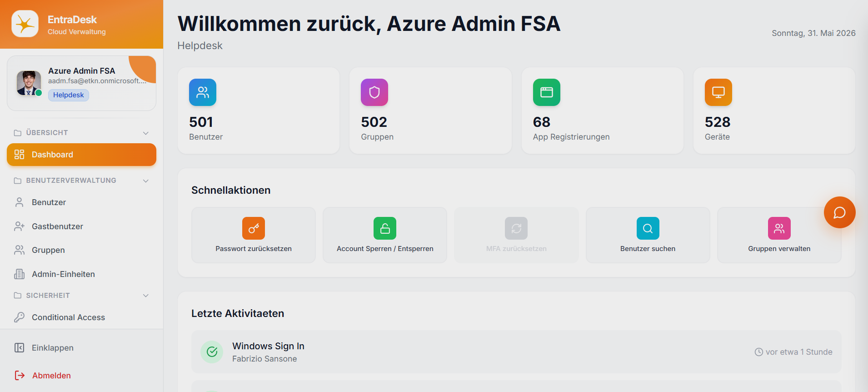
Task: Click the Account Sperren / Entsperren label
Action: pyautogui.click(x=385, y=249)
